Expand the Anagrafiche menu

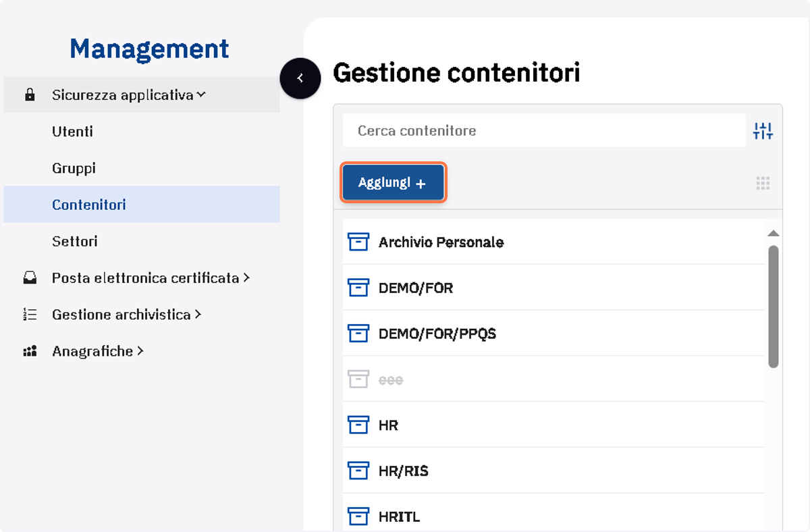point(142,351)
